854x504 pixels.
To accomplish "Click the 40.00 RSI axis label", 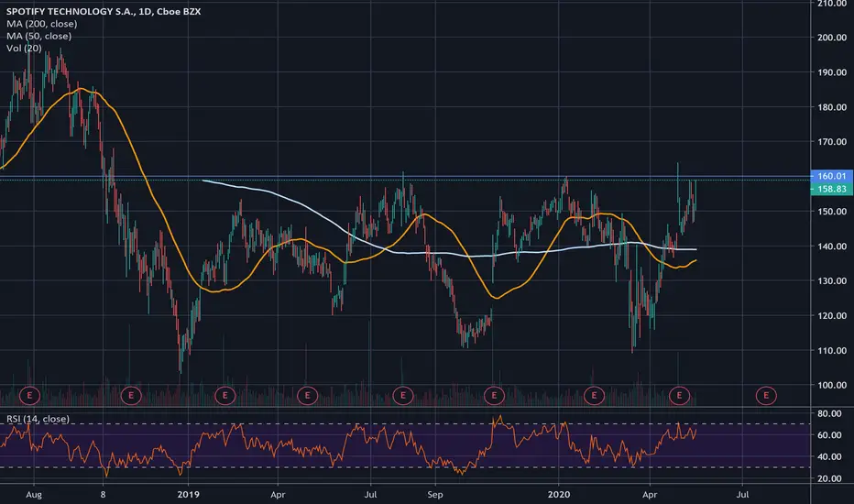I will tap(829, 456).
